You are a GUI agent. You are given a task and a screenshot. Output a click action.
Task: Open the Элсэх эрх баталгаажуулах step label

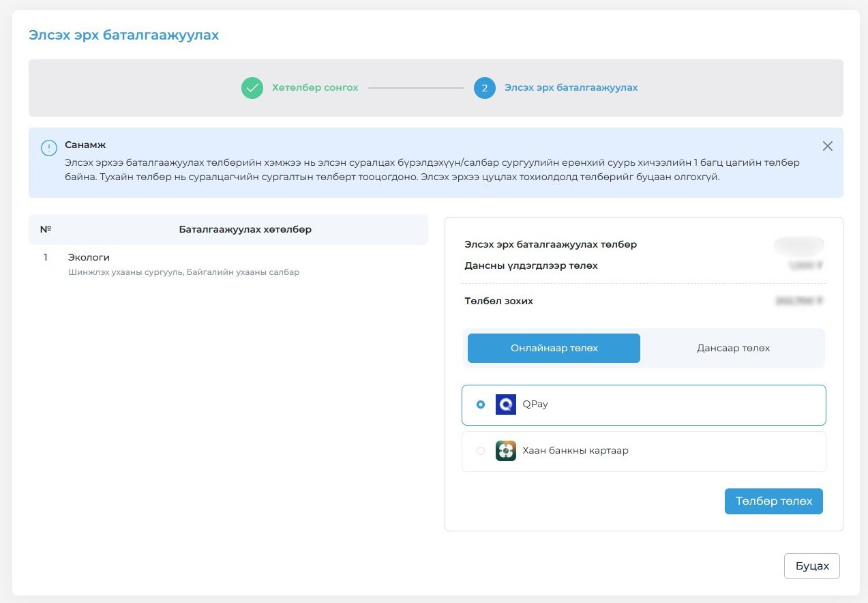tap(571, 88)
